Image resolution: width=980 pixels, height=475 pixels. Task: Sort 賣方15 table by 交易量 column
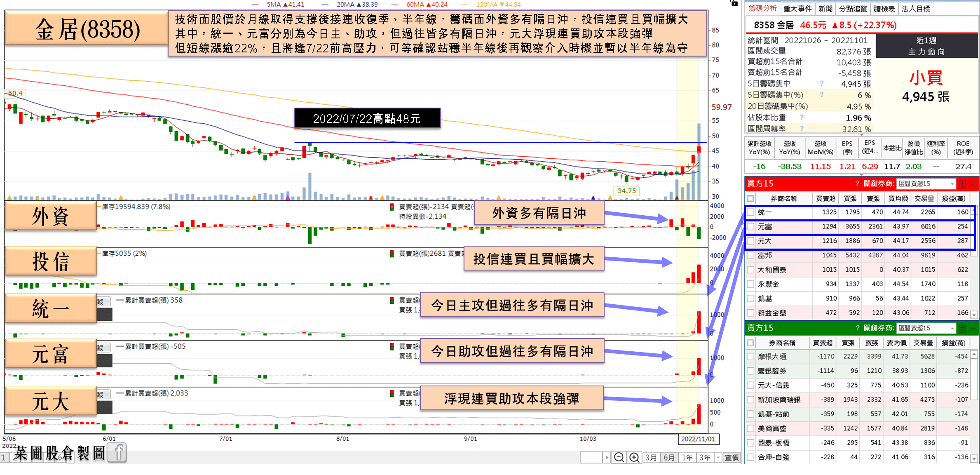(x=923, y=343)
